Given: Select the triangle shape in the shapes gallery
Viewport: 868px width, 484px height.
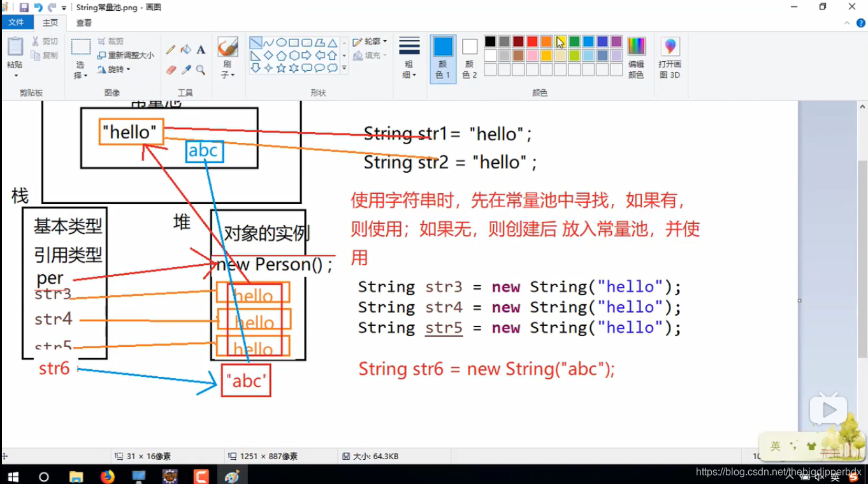Looking at the screenshot, I should tap(332, 42).
